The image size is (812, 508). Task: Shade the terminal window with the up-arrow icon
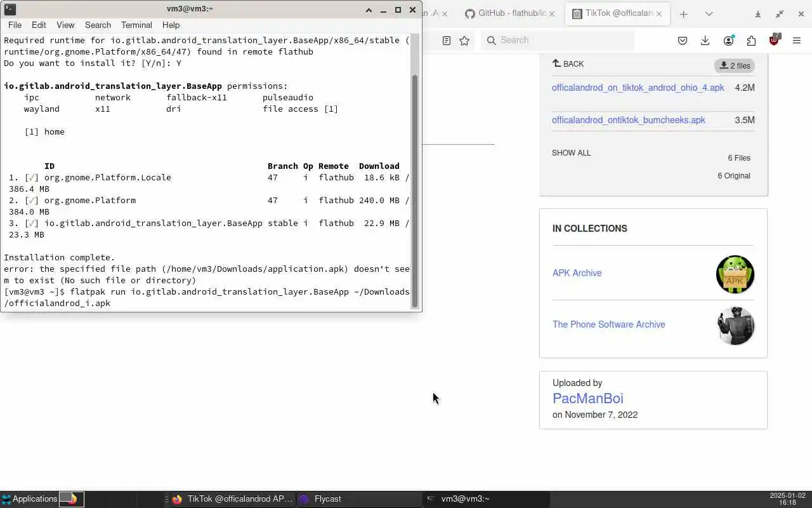[369, 10]
